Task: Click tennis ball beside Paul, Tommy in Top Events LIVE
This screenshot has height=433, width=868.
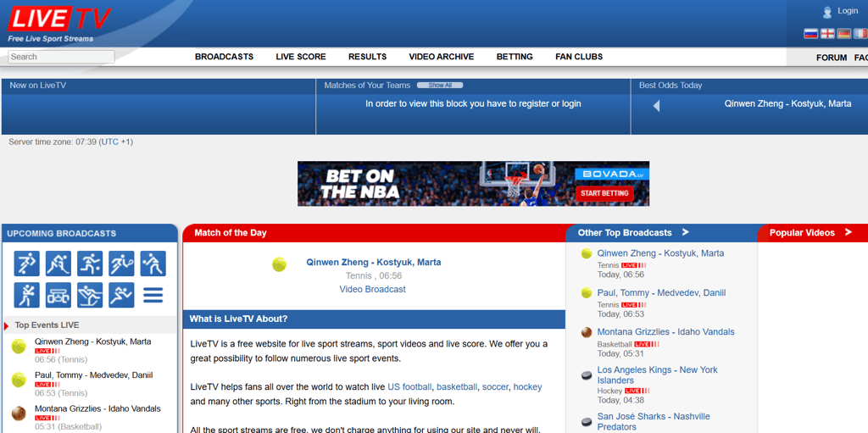Action: [19, 380]
